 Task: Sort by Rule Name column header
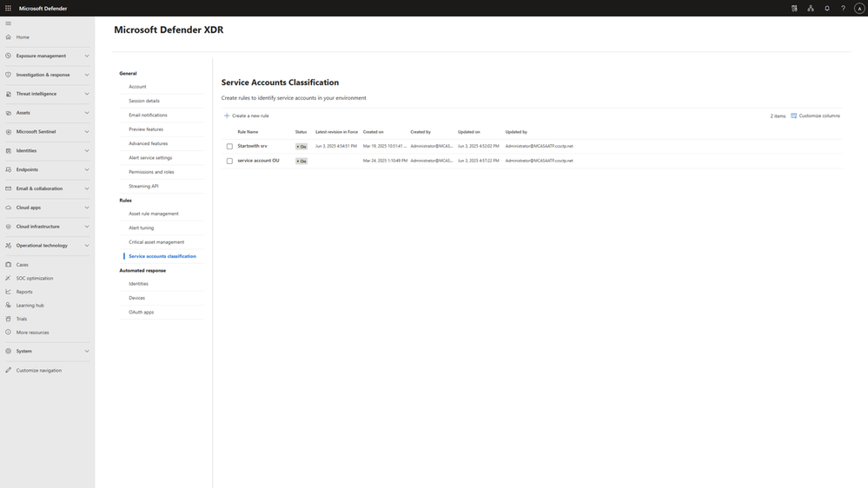248,132
